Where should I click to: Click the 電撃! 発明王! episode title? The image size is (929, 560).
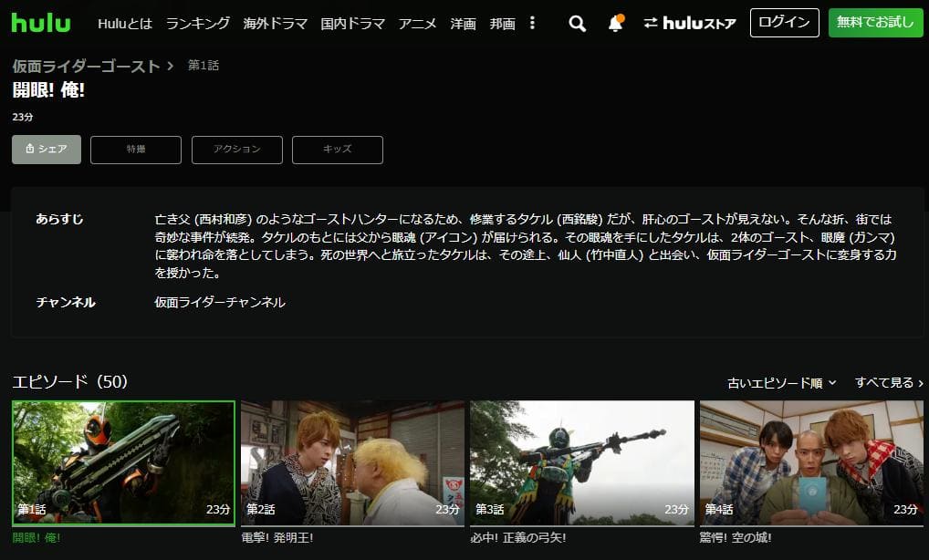277,538
